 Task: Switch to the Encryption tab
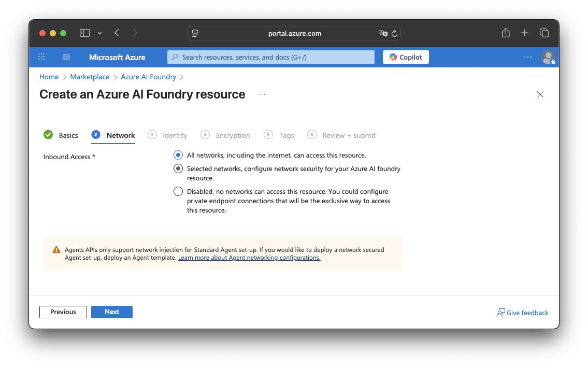click(225, 135)
